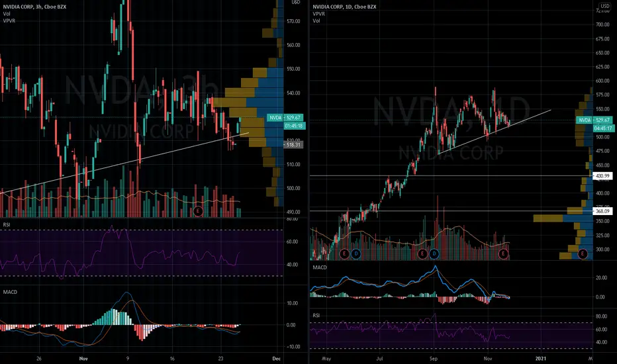Click the May label on the daily time axis
The width and height of the screenshot is (617, 364).
pos(326,359)
